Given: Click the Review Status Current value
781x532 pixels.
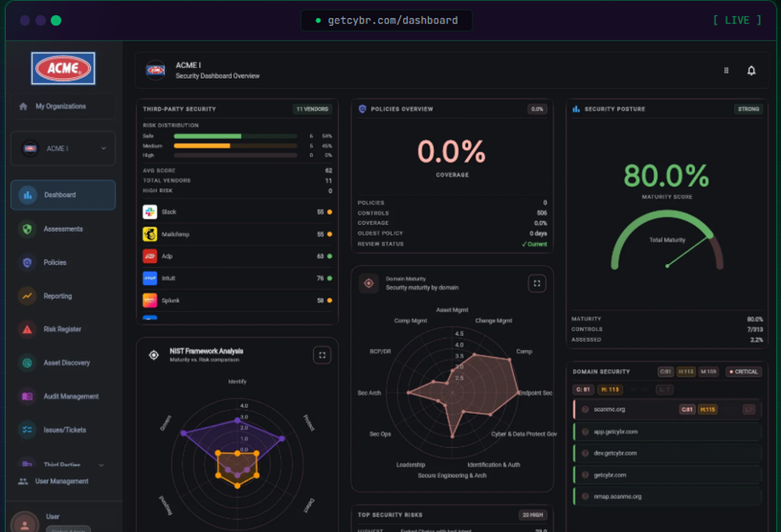Looking at the screenshot, I should tap(534, 244).
